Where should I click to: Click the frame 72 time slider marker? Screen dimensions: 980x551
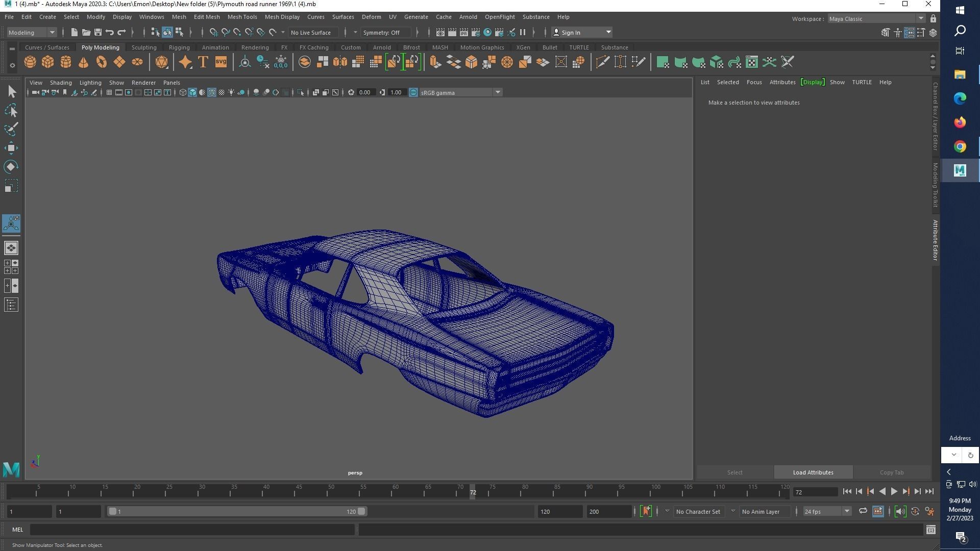pos(473,492)
